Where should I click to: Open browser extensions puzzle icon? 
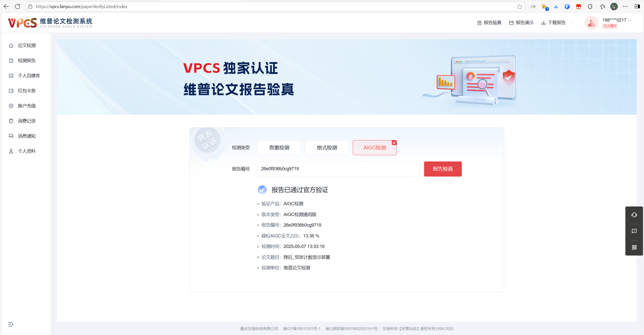[590, 7]
